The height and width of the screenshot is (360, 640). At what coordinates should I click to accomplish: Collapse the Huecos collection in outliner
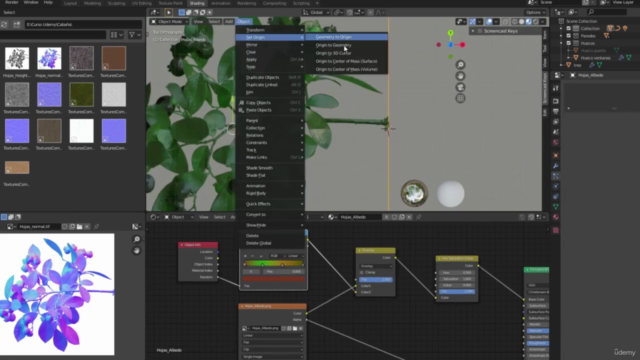(x=562, y=43)
